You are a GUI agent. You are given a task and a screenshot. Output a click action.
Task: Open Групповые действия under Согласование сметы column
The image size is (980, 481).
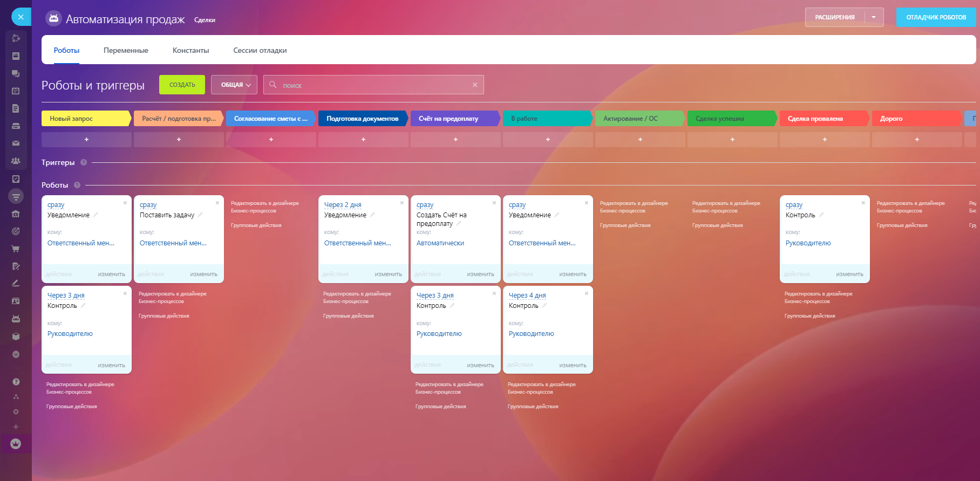pos(256,225)
